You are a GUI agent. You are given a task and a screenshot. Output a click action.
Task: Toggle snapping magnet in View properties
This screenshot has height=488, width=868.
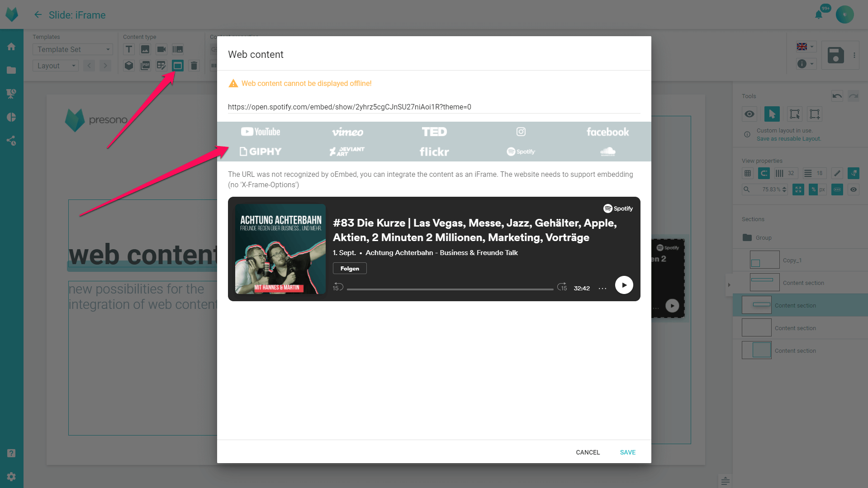pyautogui.click(x=764, y=173)
